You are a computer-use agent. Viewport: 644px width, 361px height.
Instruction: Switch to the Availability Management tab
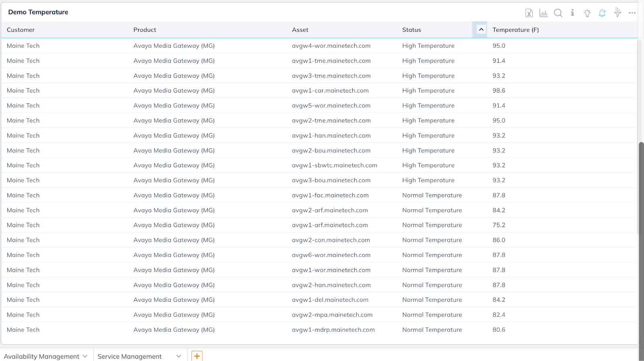pos(41,356)
